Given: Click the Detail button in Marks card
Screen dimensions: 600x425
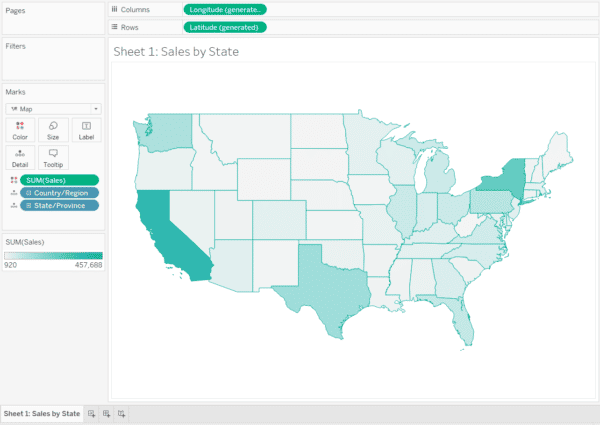Looking at the screenshot, I should point(20,158).
